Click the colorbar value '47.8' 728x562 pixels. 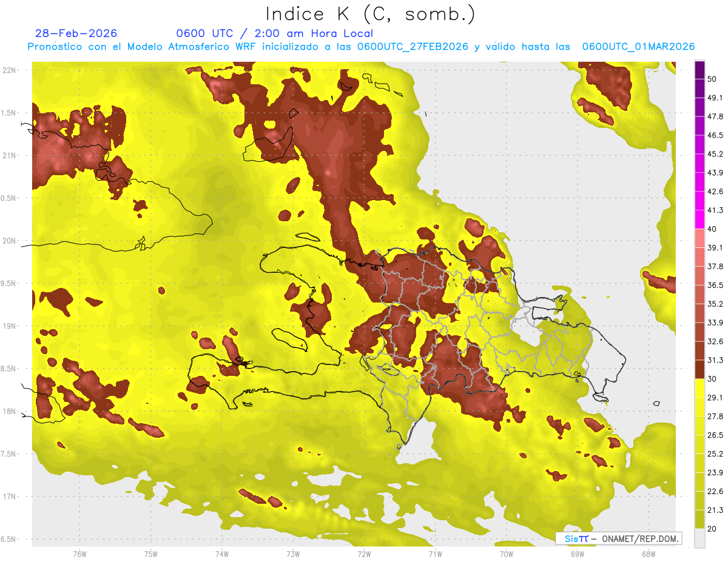pos(715,116)
